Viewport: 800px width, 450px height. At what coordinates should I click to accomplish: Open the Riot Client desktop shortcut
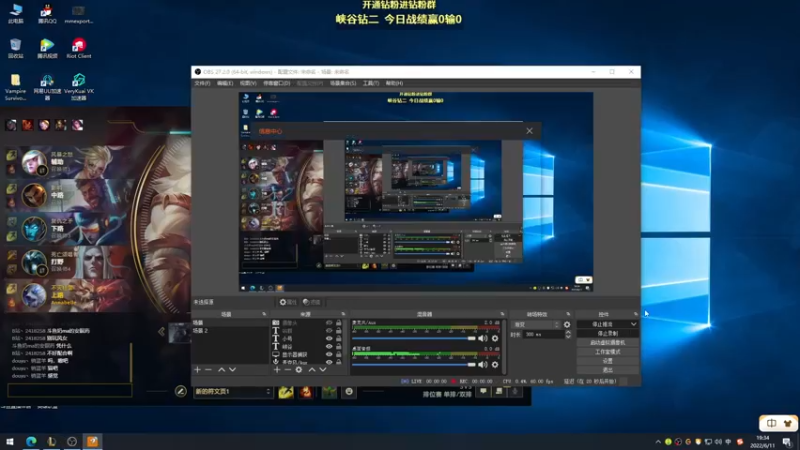click(79, 48)
